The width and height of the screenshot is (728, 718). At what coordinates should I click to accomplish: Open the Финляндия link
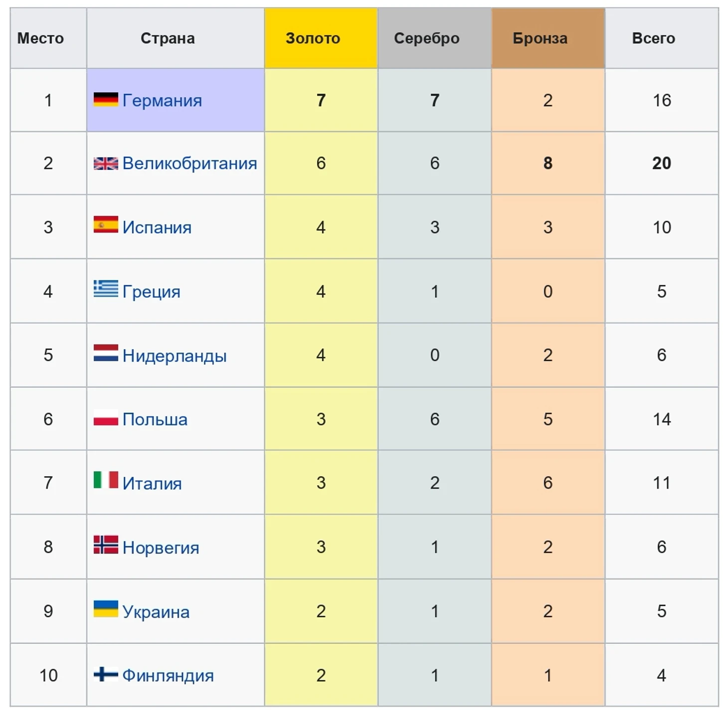click(x=168, y=676)
